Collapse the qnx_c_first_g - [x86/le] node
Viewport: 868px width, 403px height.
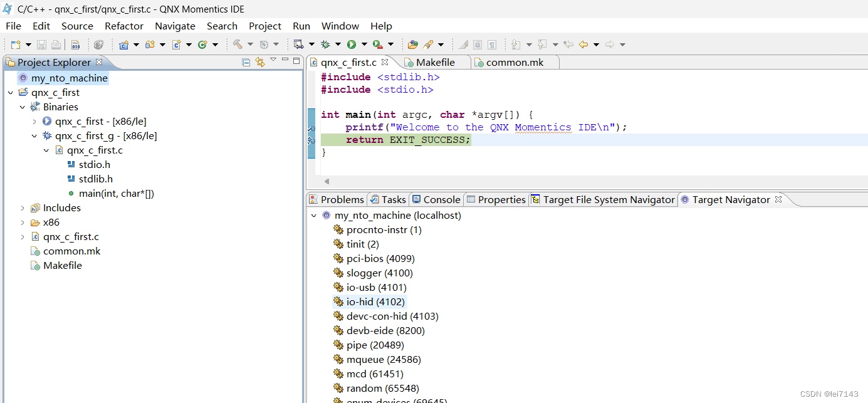point(34,136)
